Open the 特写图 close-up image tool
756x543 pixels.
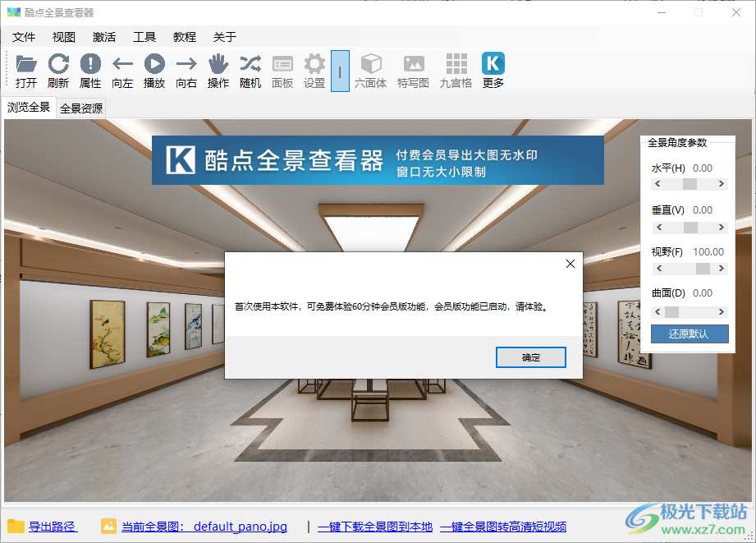[413, 71]
